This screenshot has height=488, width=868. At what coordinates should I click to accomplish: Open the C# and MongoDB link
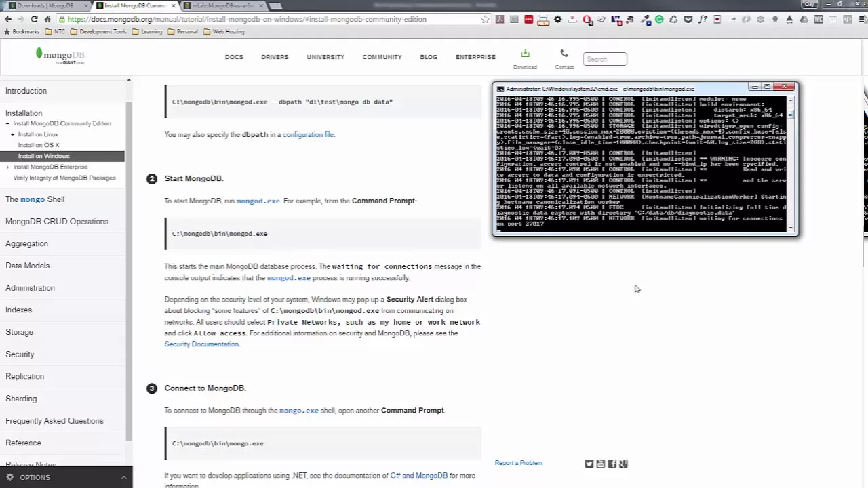[x=419, y=476]
